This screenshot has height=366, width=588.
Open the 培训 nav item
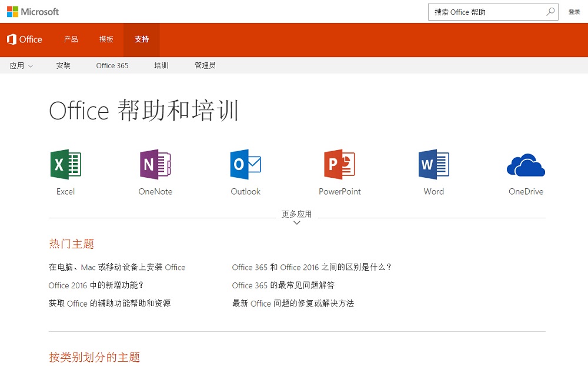tap(161, 65)
